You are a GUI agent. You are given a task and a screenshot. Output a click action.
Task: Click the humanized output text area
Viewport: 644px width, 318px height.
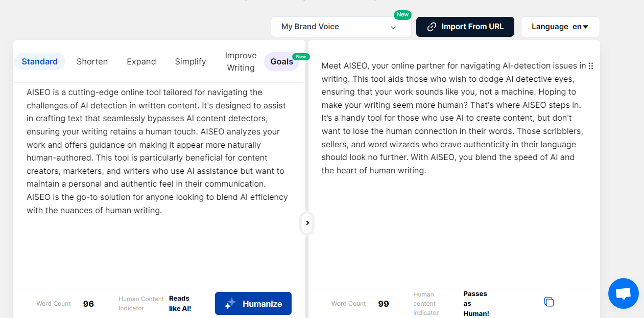454,118
